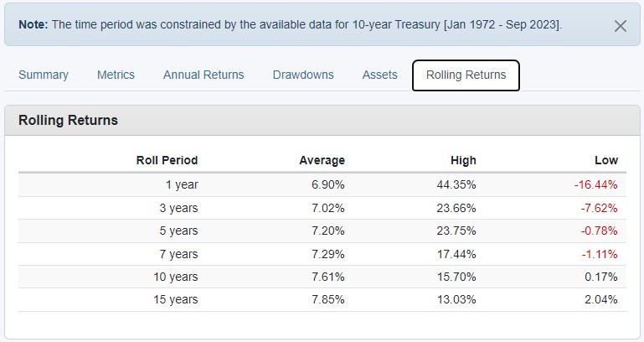This screenshot has height=342, width=644.
Task: Click the -16.44% low value
Action: pos(595,185)
